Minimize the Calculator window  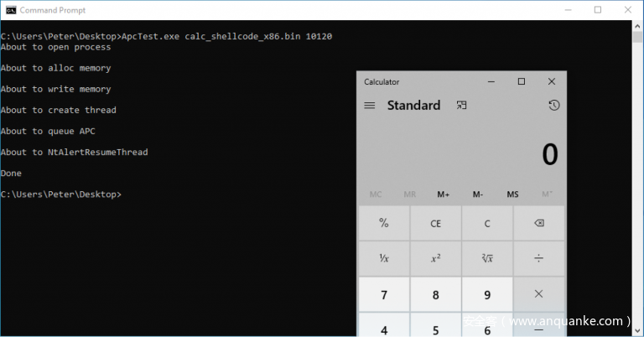(491, 81)
